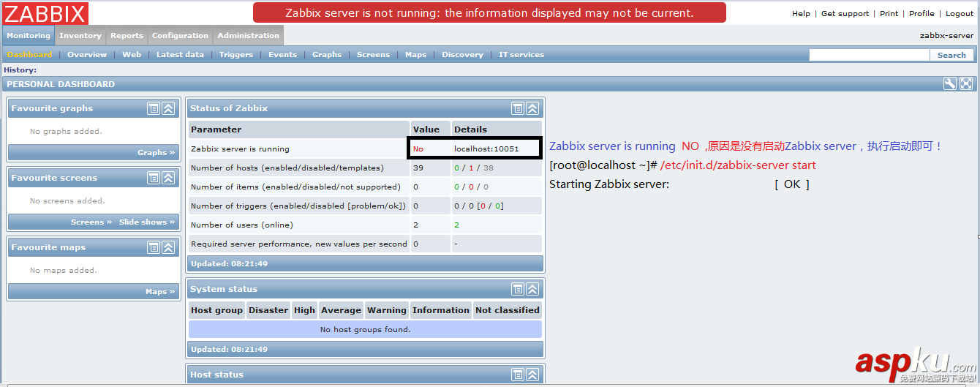980x387 pixels.
Task: Click the Get support link
Action: tap(845, 13)
